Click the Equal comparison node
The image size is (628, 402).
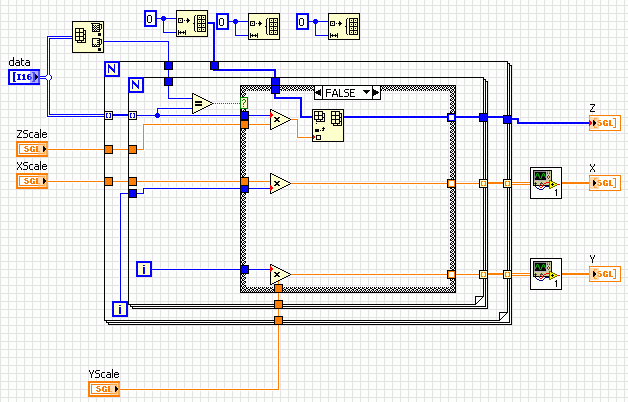tap(202, 104)
